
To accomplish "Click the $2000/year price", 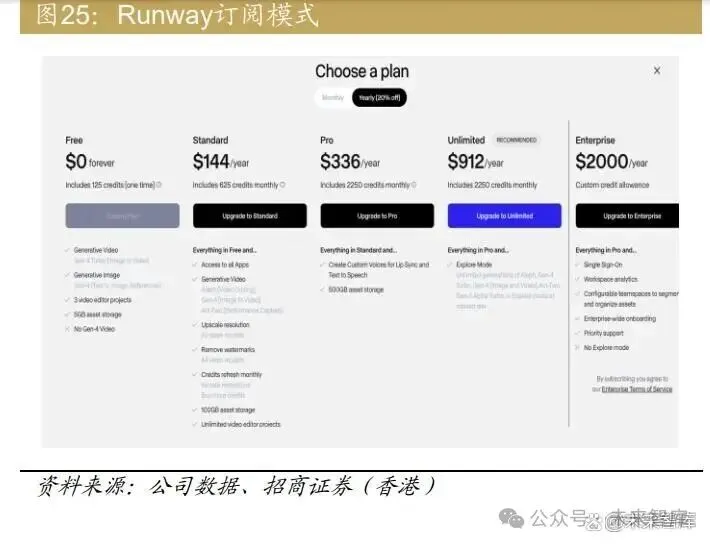I will (611, 162).
